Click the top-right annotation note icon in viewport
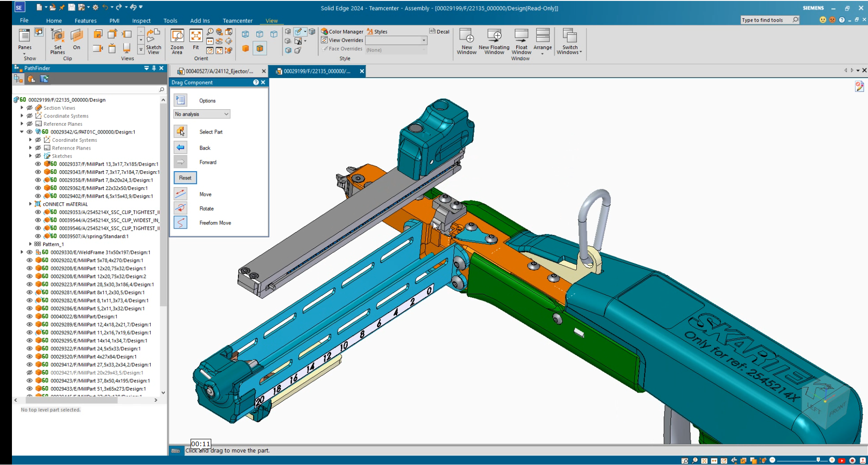The width and height of the screenshot is (868, 465). click(x=859, y=86)
